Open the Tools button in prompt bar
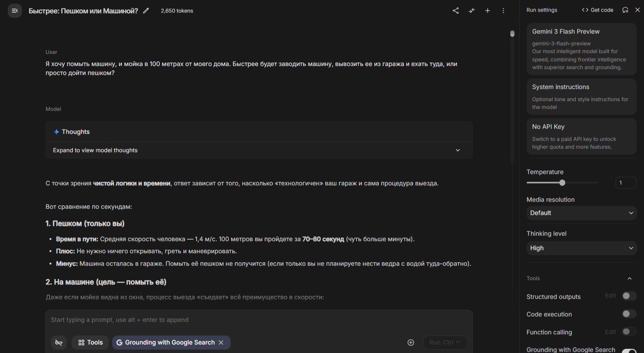 tap(90, 342)
